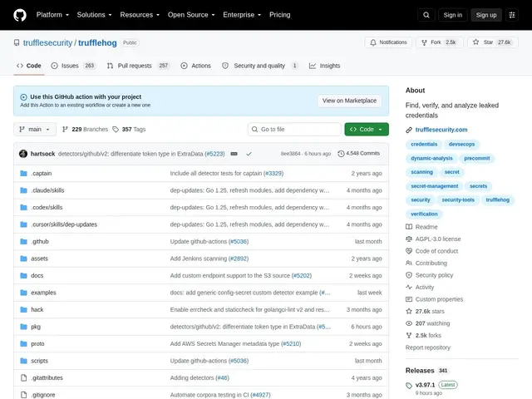
Task: Click the Sign in button
Action: 452,15
